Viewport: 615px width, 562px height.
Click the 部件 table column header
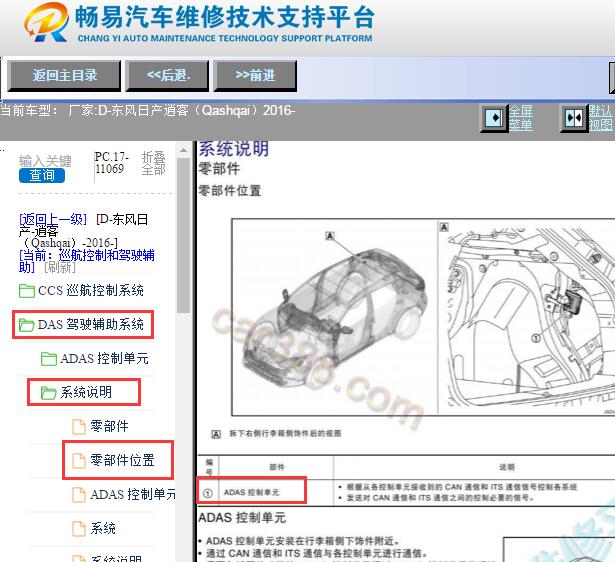click(277, 467)
